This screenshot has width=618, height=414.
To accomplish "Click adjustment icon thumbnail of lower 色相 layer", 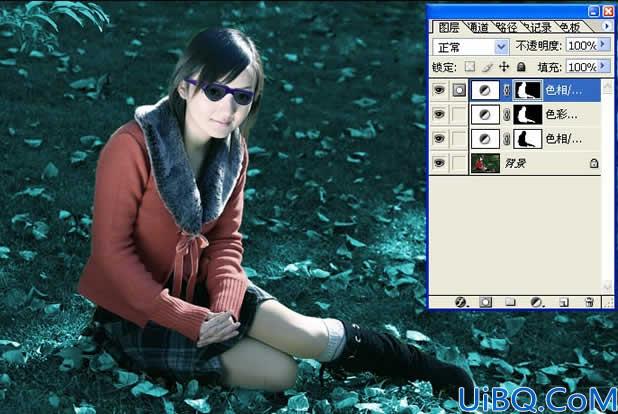I will [x=485, y=139].
